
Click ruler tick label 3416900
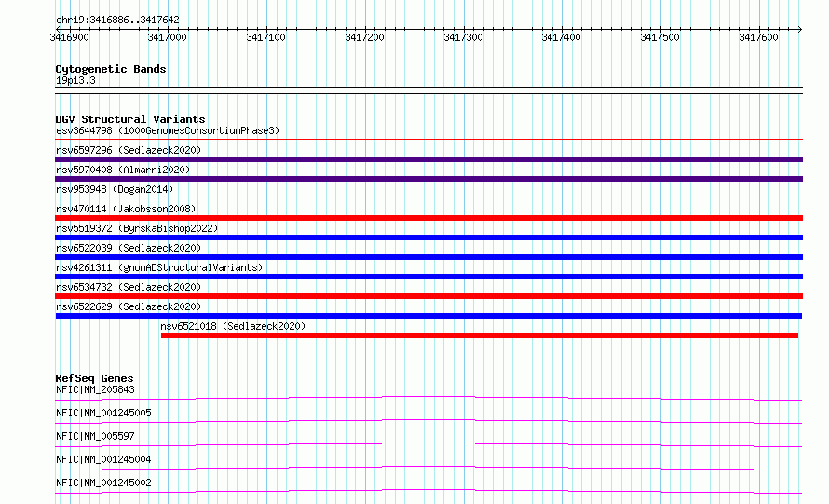coord(69,37)
